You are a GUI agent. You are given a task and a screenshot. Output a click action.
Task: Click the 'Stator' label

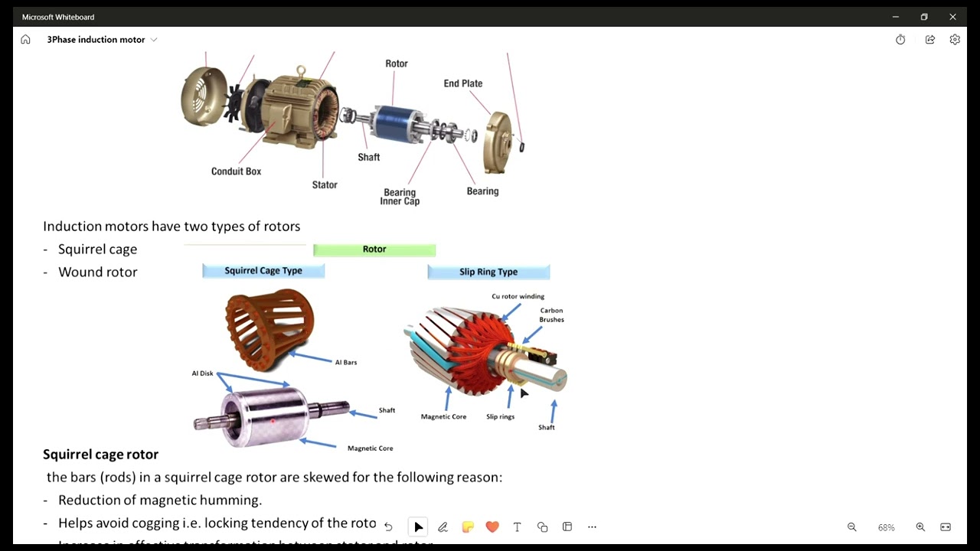tap(325, 185)
